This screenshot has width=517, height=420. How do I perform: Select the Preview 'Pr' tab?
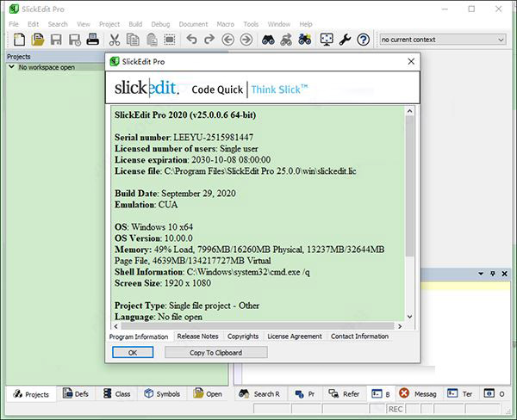pyautogui.click(x=305, y=393)
